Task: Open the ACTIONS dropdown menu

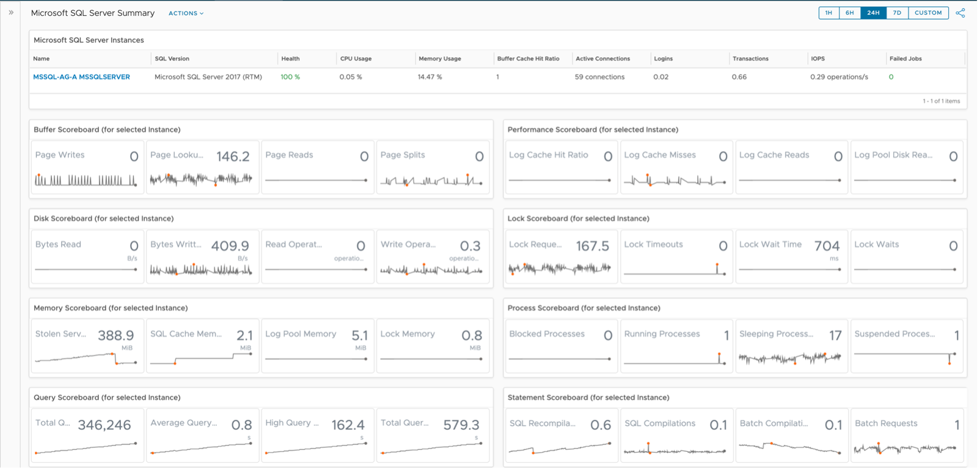Action: 186,13
